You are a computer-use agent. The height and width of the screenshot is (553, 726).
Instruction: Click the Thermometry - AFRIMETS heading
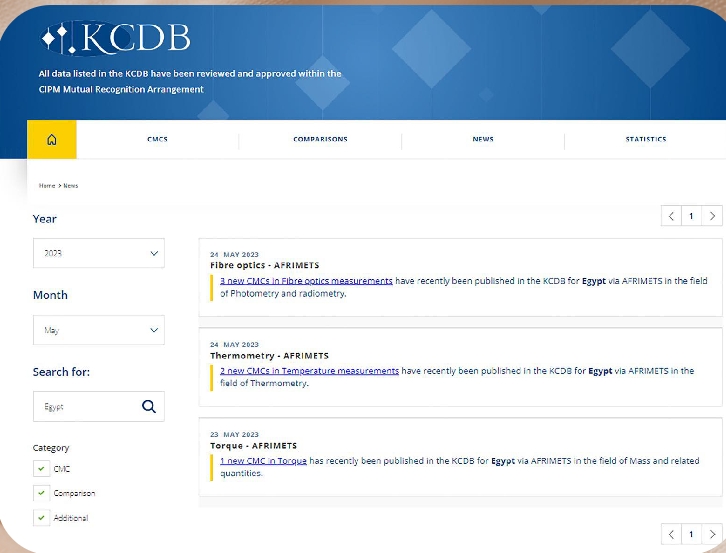point(269,356)
